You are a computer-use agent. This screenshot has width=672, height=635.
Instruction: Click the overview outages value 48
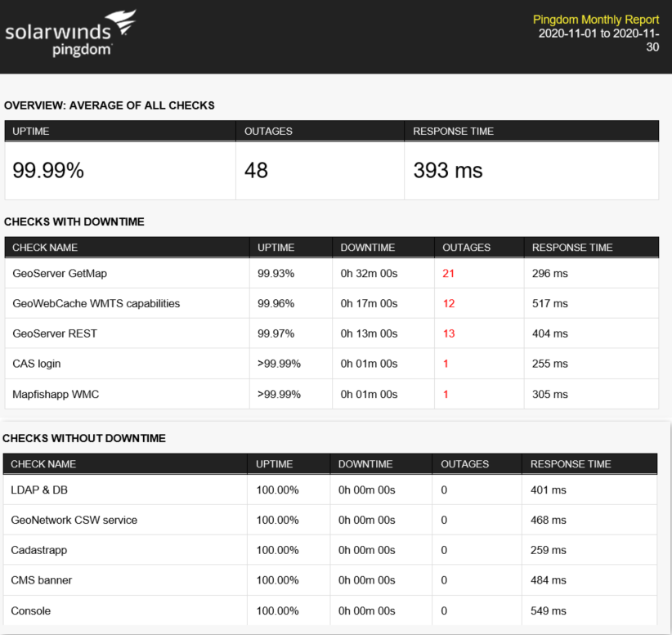[x=256, y=170]
